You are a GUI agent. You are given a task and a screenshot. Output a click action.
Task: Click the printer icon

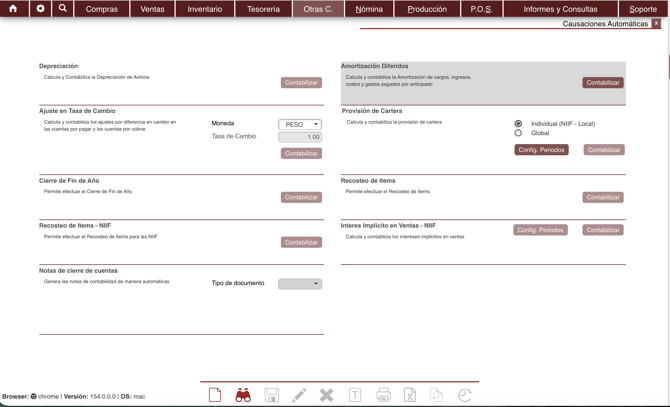[x=383, y=395]
